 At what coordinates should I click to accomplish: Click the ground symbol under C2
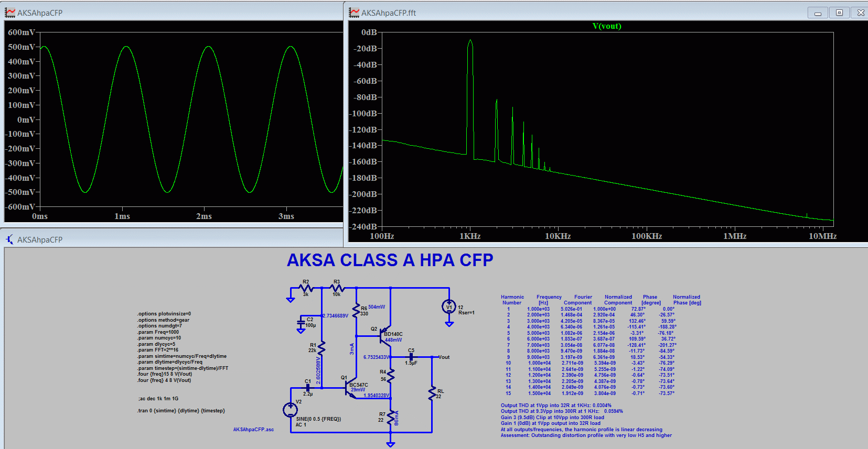coord(301,331)
